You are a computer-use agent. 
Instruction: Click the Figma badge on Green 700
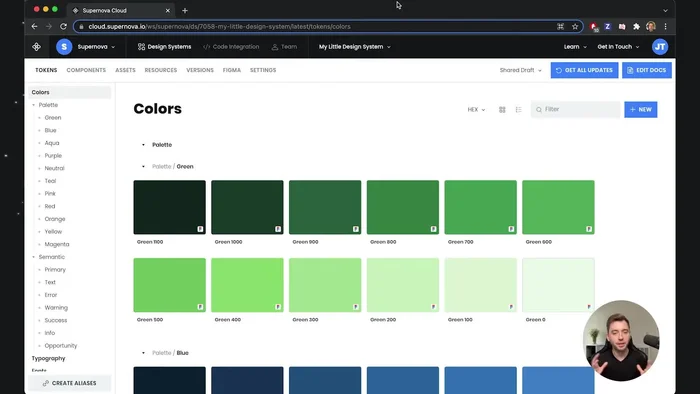coord(511,229)
